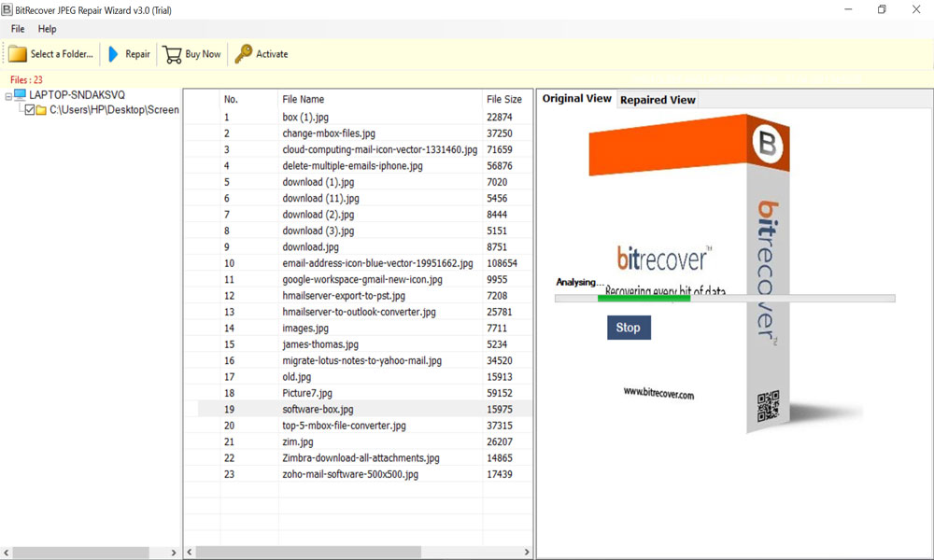Select email-address-icon-blue-vector-19951662.jpg
Screen dimensions: 934x560
point(377,263)
